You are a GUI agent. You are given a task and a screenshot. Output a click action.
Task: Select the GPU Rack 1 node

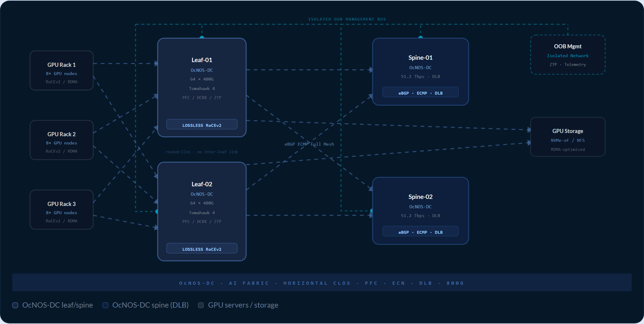[61, 70]
